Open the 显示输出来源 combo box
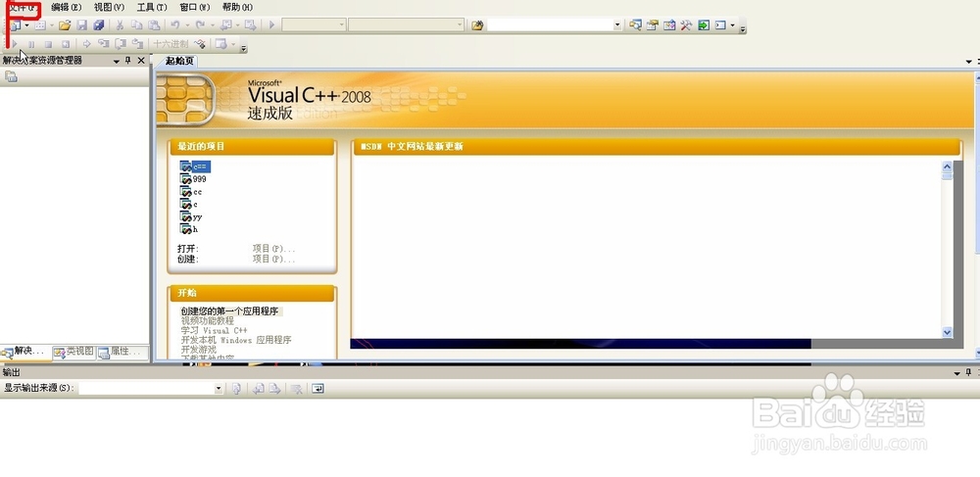980x477 pixels. point(151,388)
